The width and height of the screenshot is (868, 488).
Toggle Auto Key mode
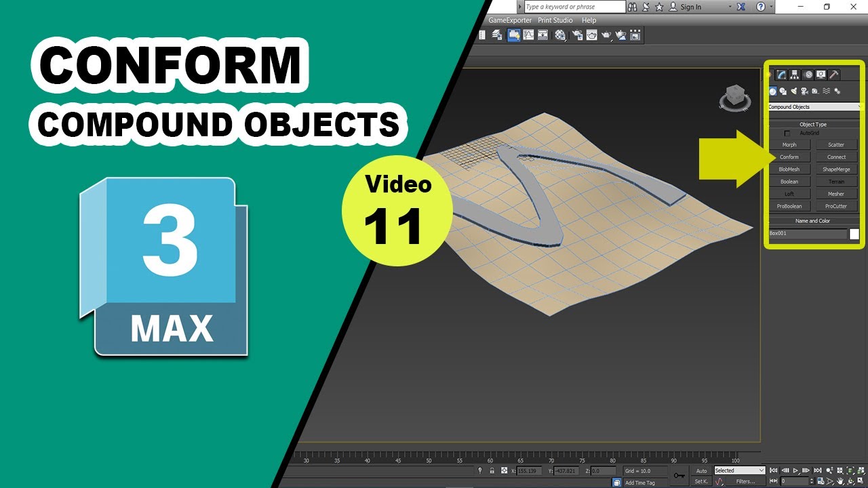[x=701, y=470]
